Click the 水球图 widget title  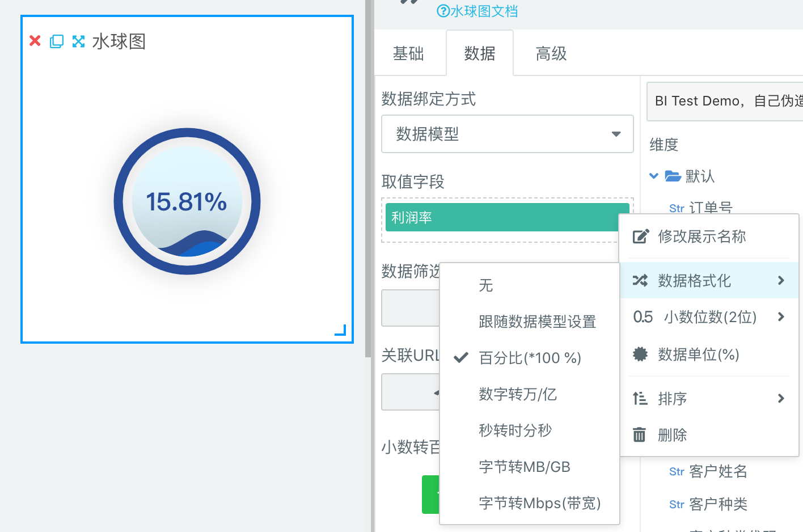(x=119, y=41)
